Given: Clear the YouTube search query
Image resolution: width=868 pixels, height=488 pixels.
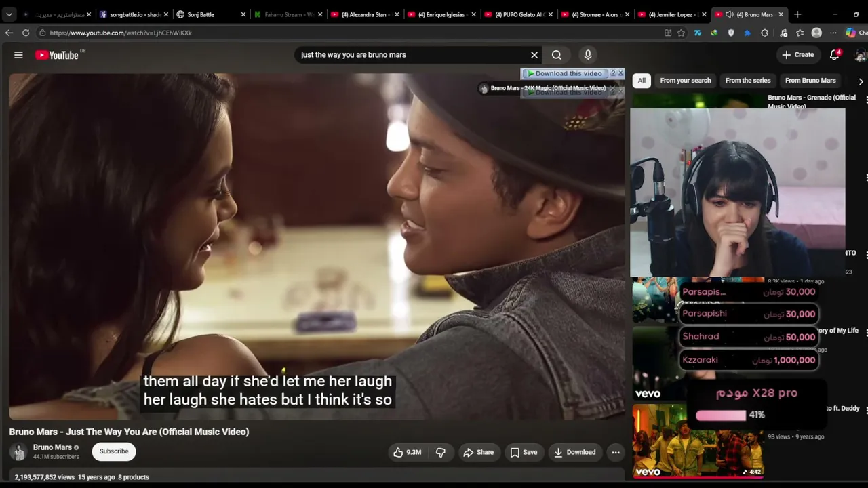Looking at the screenshot, I should (534, 55).
